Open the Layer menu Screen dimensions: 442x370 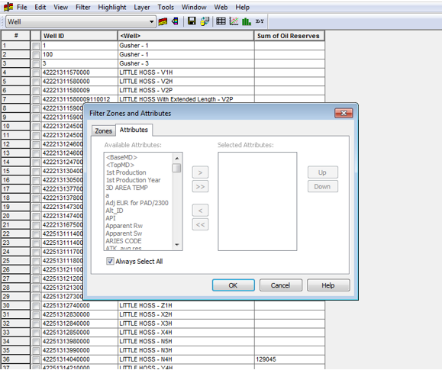click(x=142, y=7)
